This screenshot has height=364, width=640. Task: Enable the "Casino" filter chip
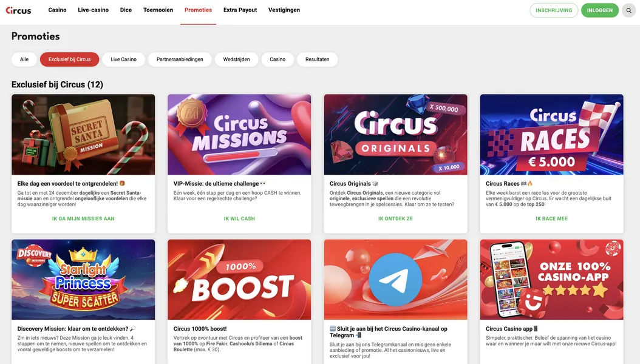[x=277, y=59]
